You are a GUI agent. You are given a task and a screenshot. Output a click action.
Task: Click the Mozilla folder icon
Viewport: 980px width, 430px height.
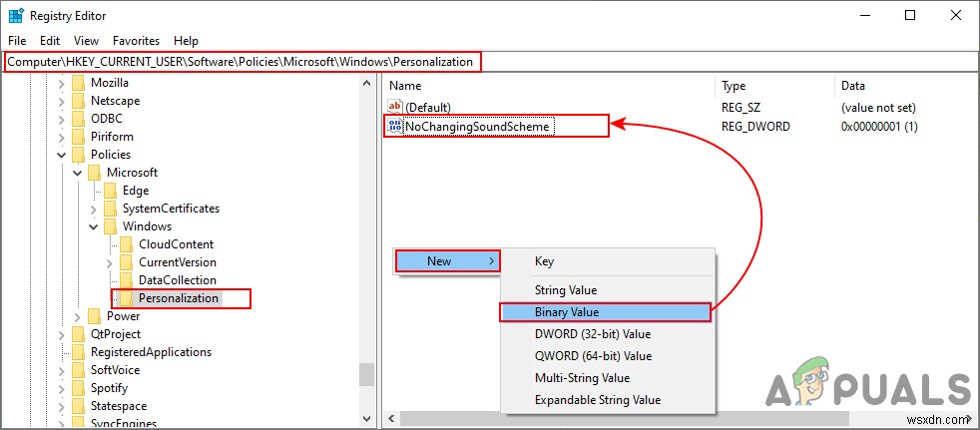[78, 83]
